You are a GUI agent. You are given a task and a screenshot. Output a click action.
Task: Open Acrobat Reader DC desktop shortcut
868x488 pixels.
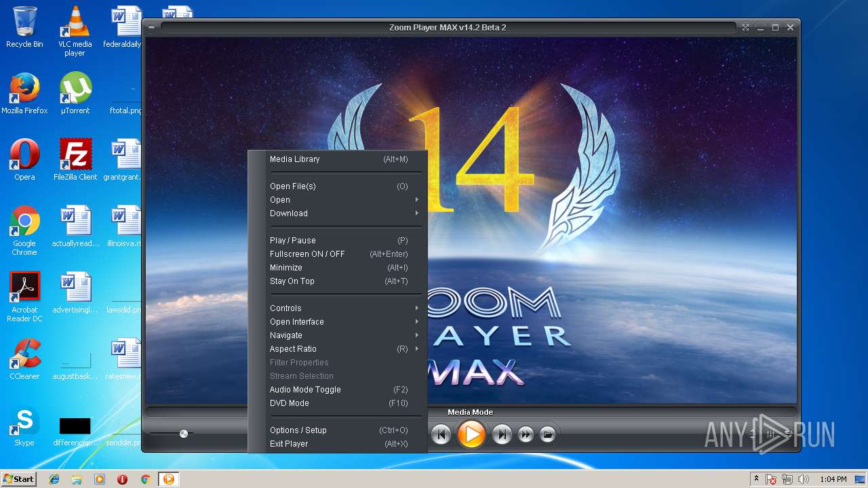coord(24,297)
